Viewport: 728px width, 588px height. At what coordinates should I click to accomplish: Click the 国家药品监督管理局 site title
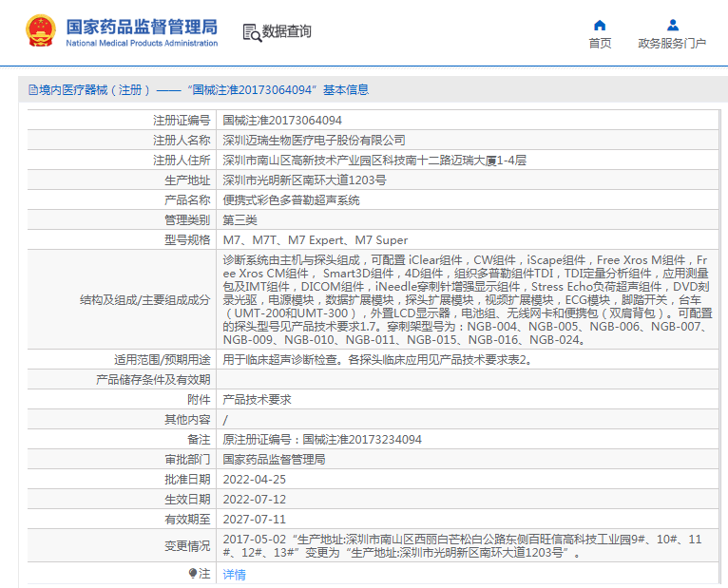point(142,26)
